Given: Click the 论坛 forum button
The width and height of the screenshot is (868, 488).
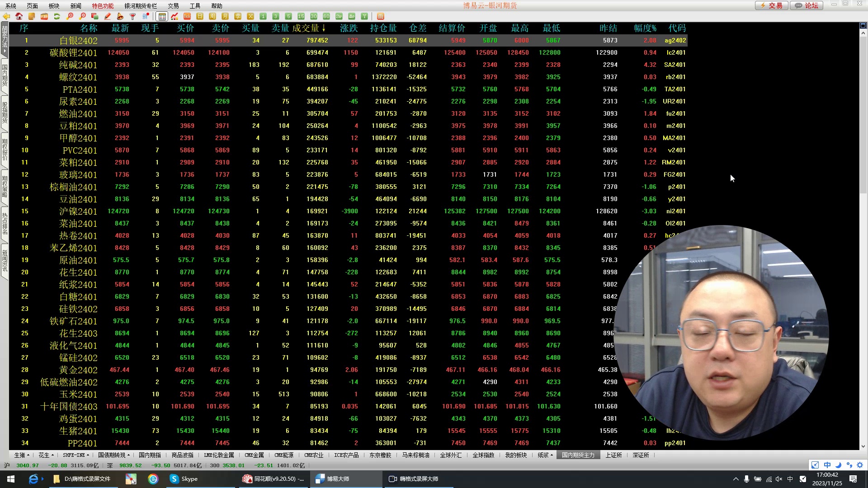Looking at the screenshot, I should (807, 5).
